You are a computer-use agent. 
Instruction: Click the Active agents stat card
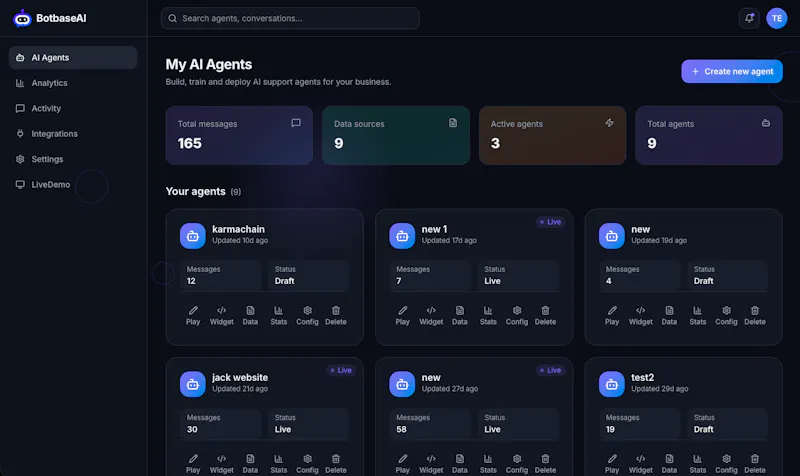click(553, 135)
